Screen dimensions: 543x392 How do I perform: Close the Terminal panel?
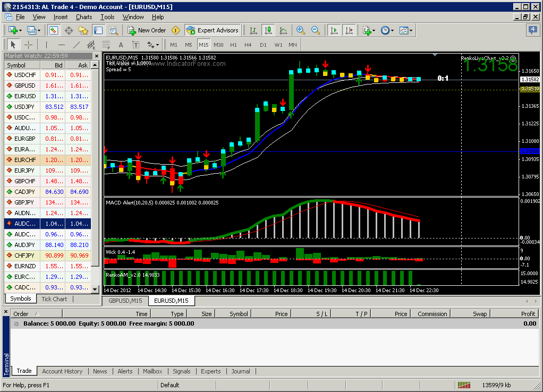click(x=6, y=312)
